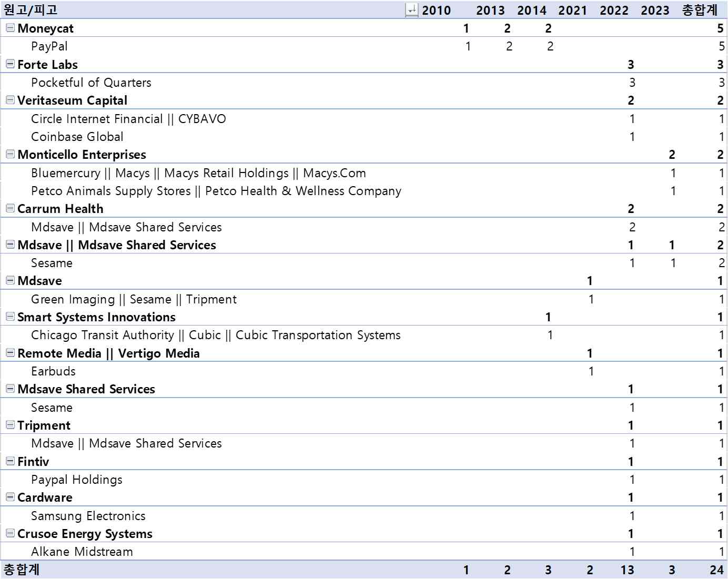This screenshot has width=728, height=579.
Task: Select the Monticello Enterprises row label
Action: (82, 155)
